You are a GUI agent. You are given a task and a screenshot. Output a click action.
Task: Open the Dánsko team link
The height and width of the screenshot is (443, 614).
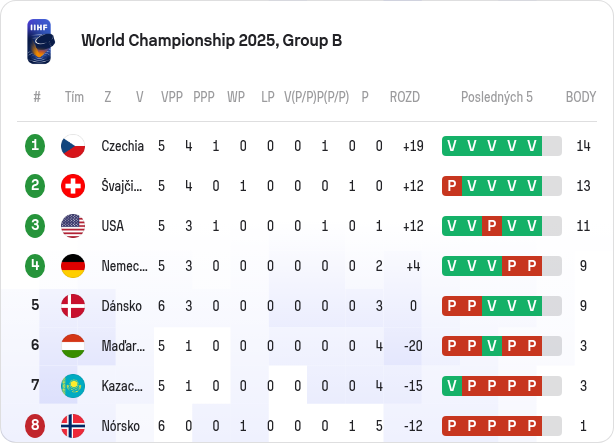(121, 306)
